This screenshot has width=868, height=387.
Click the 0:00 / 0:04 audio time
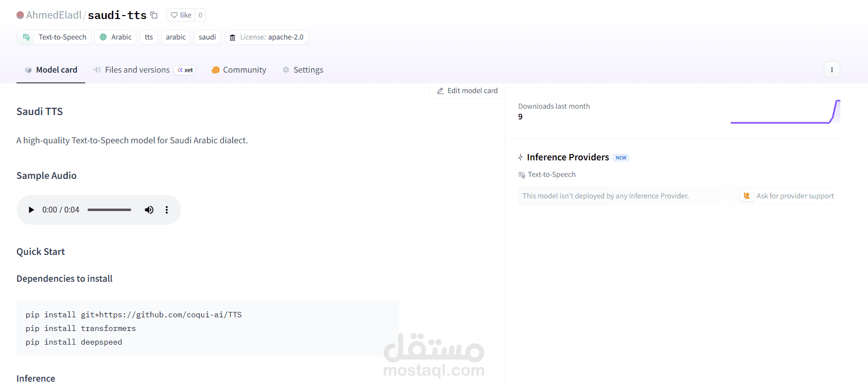61,210
